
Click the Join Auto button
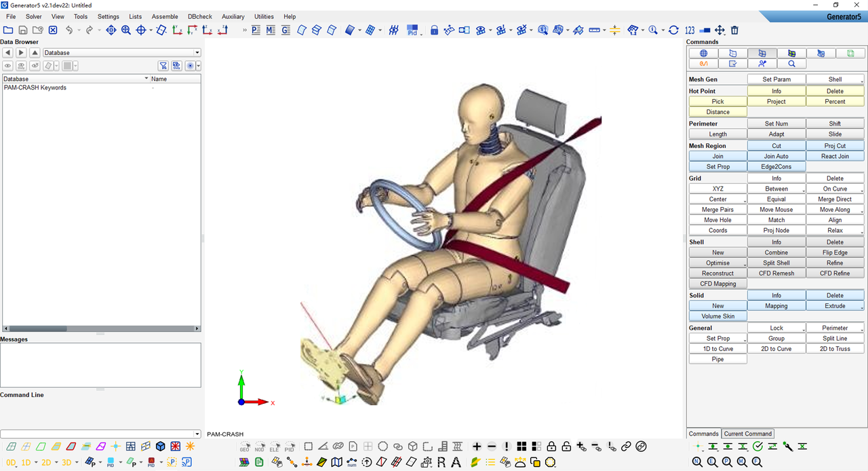pyautogui.click(x=776, y=156)
